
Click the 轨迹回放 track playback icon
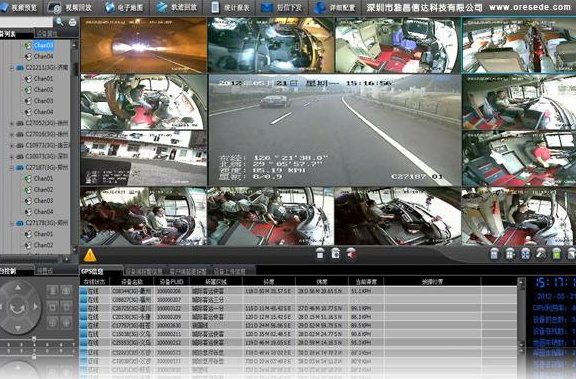click(x=162, y=7)
